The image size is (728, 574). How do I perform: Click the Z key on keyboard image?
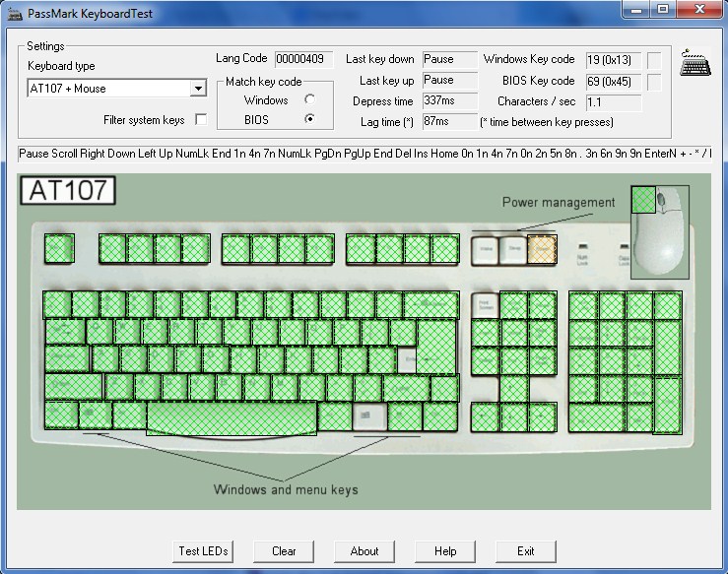[119, 387]
